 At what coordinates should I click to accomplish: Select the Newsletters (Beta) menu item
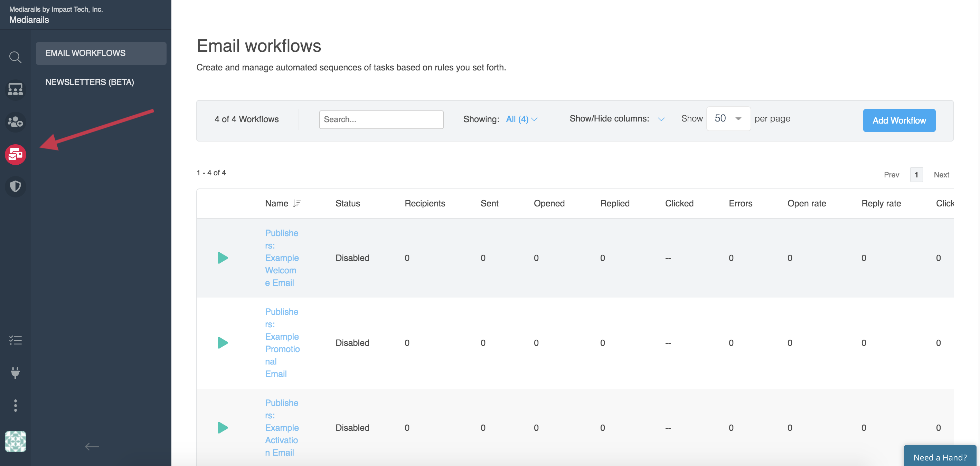pos(90,82)
